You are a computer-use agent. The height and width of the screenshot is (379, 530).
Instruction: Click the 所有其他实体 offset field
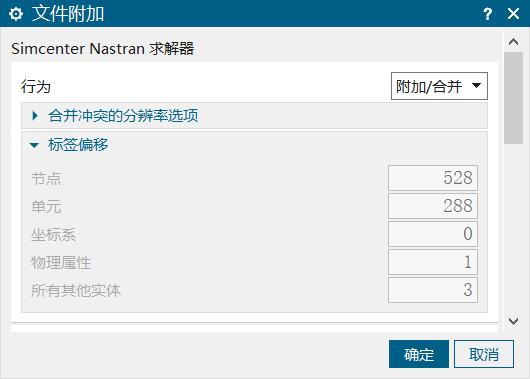pyautogui.click(x=433, y=290)
